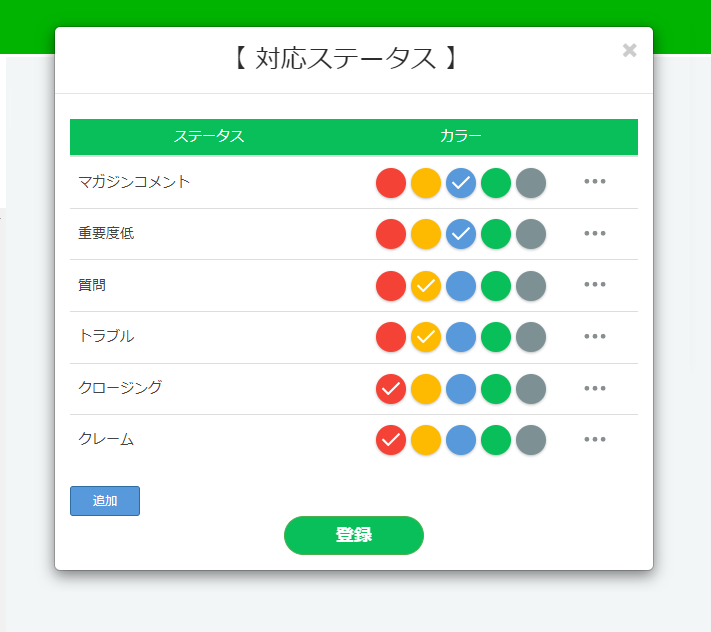This screenshot has width=711, height=632.
Task: Choose blue color for クロージング
Action: coord(461,389)
